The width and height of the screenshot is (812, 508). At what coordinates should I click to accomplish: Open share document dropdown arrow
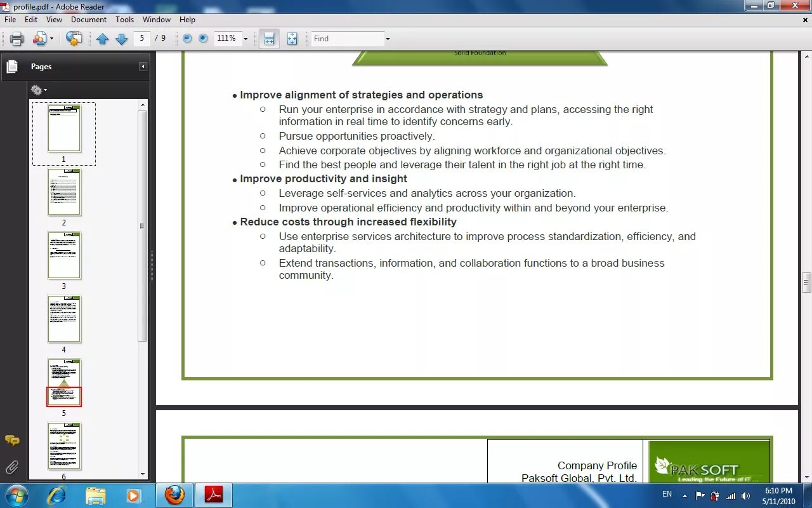51,39
